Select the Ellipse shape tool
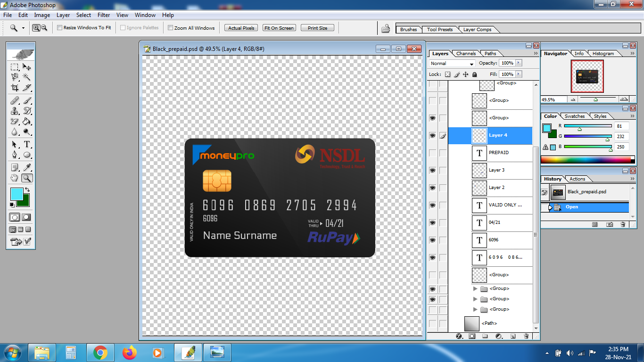 [x=27, y=155]
